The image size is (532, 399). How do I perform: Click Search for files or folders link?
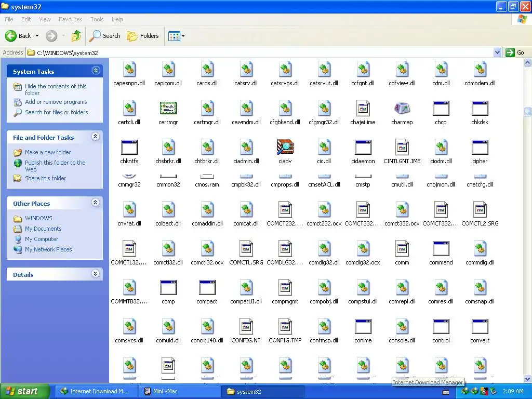[56, 112]
